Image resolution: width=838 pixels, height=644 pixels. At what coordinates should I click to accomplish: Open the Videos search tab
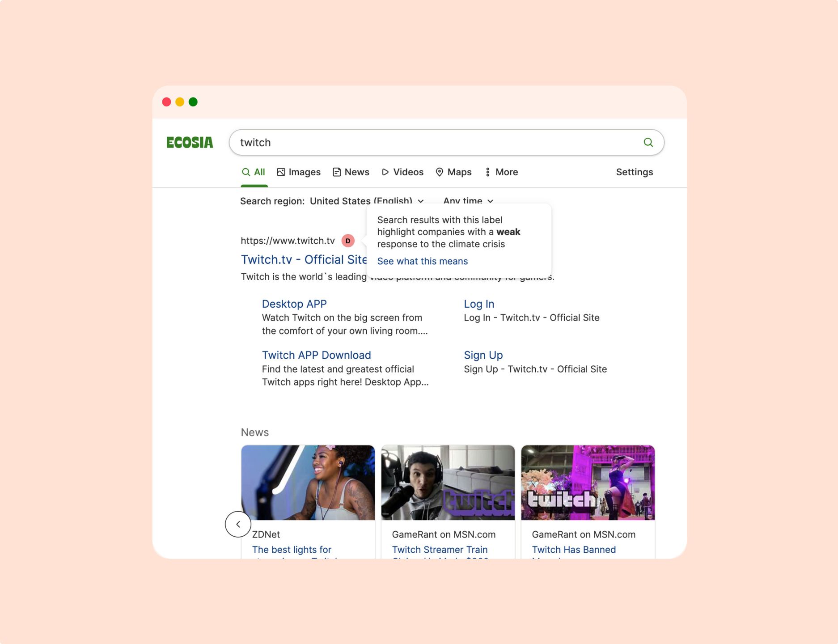tap(402, 172)
